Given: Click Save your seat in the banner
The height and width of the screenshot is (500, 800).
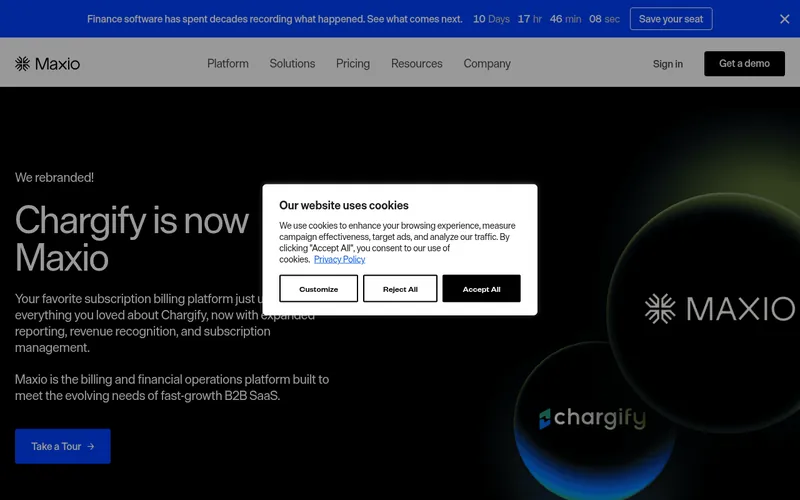Looking at the screenshot, I should [x=671, y=19].
